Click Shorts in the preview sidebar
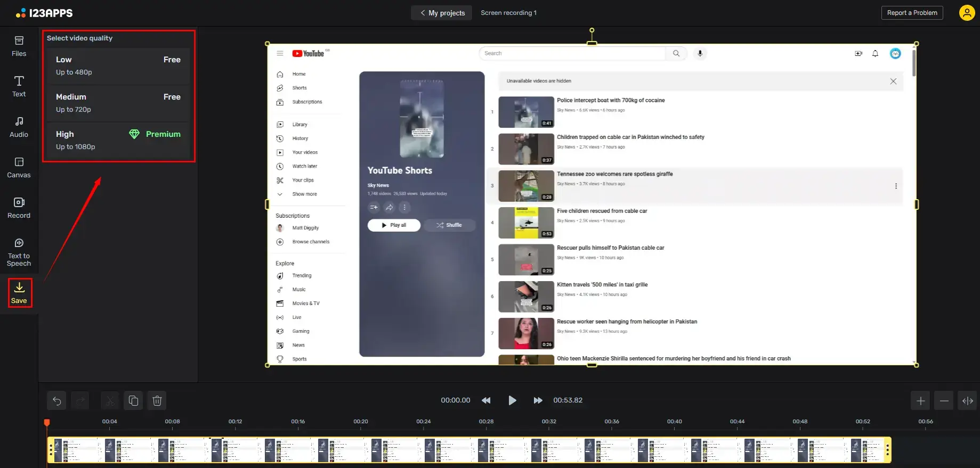 coord(299,88)
